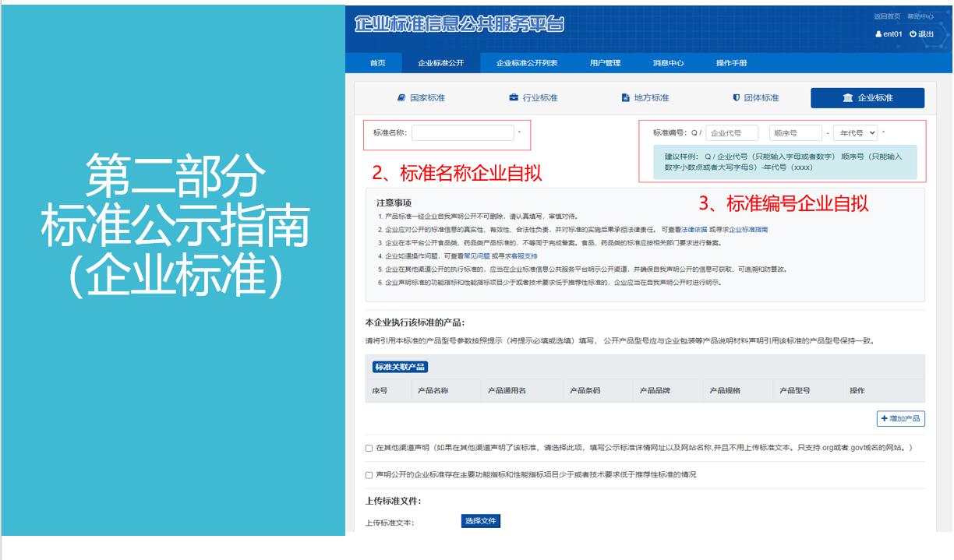Tick the 在其他渠道声明 checkbox
The width and height of the screenshot is (954, 560).
[x=369, y=449]
